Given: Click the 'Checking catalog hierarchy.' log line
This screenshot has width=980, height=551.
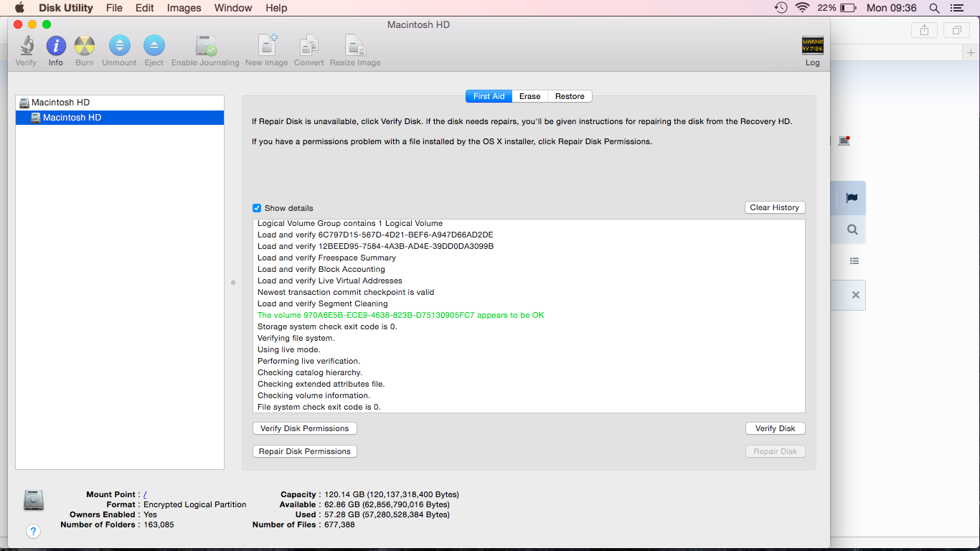Looking at the screenshot, I should point(310,372).
